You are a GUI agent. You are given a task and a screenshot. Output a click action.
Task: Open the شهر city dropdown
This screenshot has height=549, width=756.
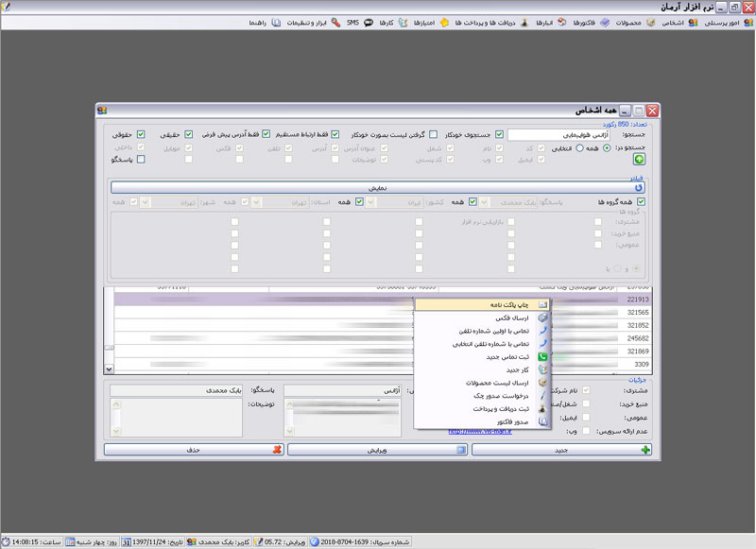tap(145, 202)
